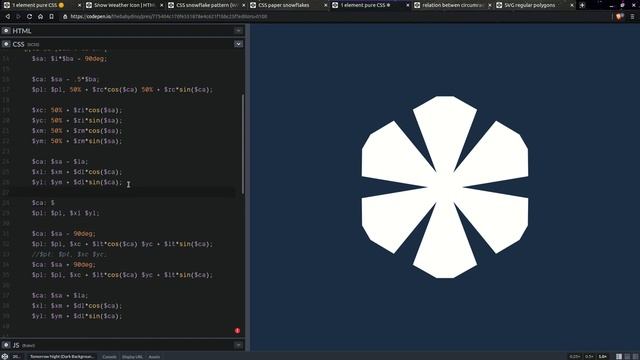Set preview zoom to 0.25x

point(575,356)
